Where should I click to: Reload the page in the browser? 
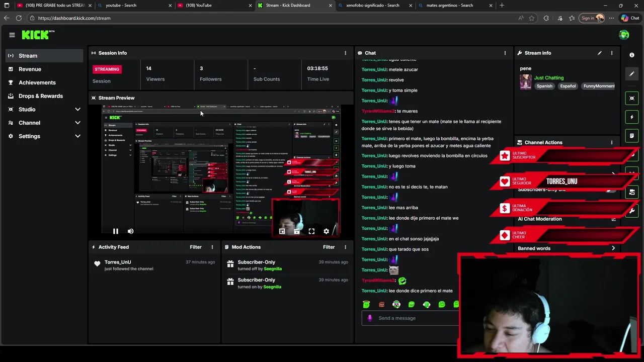[19, 18]
